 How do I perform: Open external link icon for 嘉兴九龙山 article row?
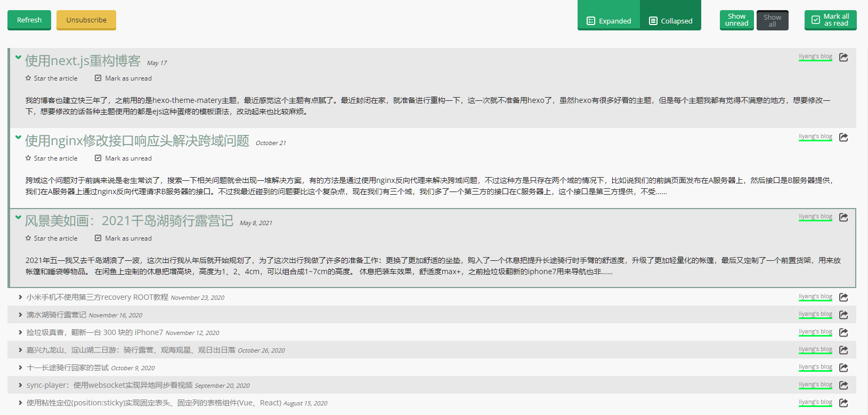pyautogui.click(x=843, y=350)
